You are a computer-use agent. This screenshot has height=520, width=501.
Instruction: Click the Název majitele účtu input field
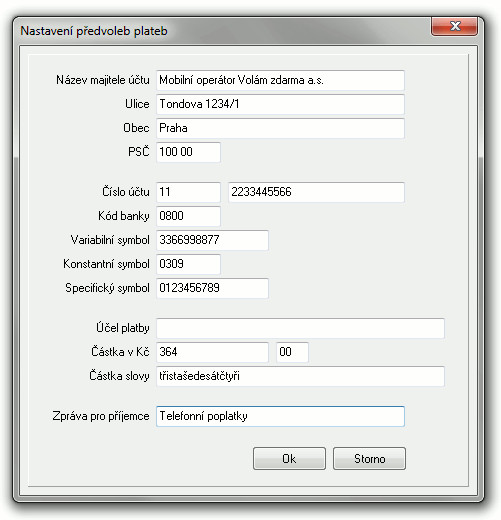pyautogui.click(x=280, y=80)
